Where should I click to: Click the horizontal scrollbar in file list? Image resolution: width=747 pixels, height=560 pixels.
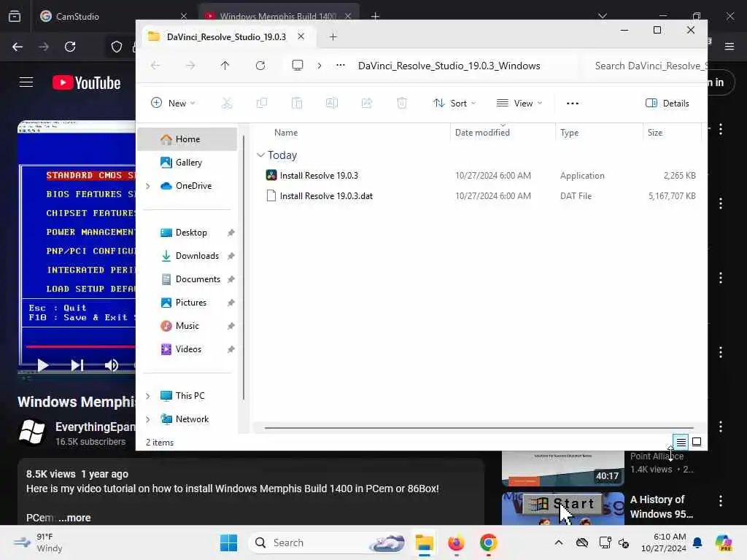pyautogui.click(x=479, y=427)
